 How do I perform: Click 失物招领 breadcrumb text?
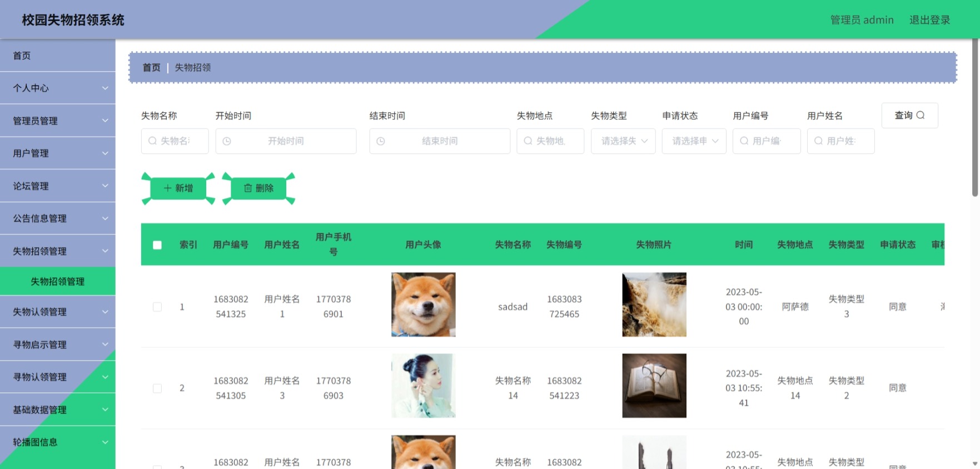pos(193,67)
